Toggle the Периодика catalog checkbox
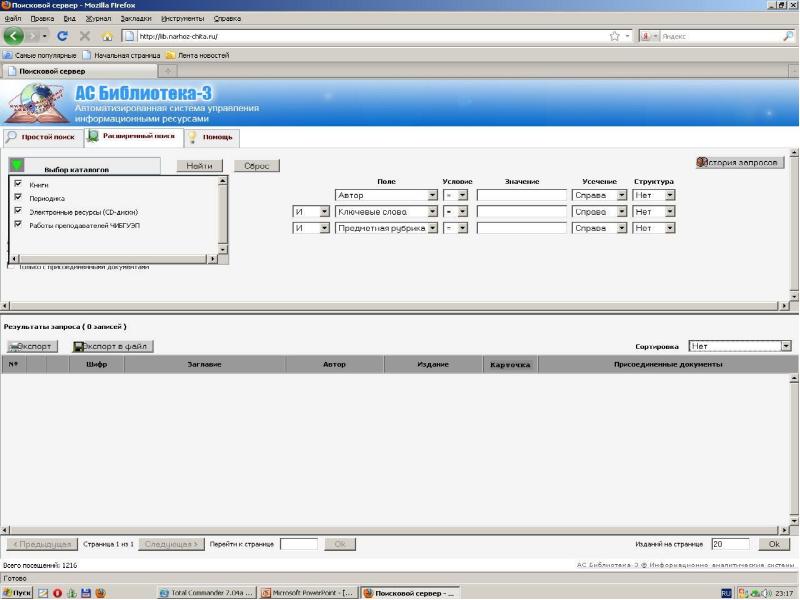 pos(18,197)
